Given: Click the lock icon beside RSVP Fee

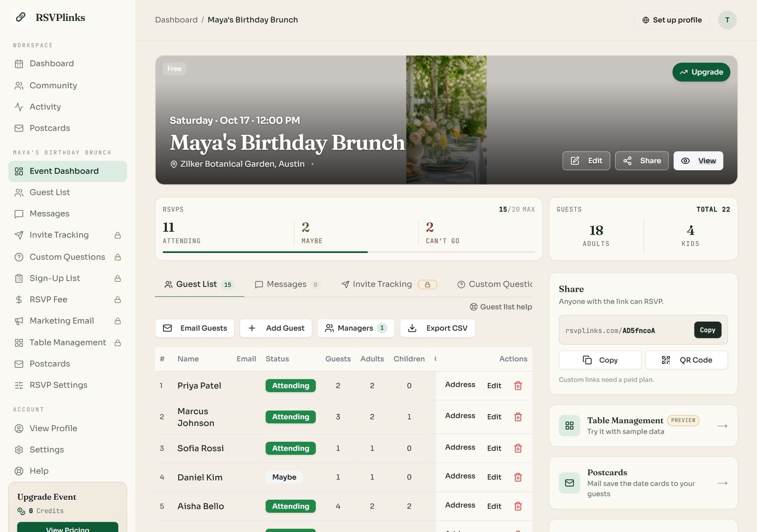Looking at the screenshot, I should tap(117, 300).
